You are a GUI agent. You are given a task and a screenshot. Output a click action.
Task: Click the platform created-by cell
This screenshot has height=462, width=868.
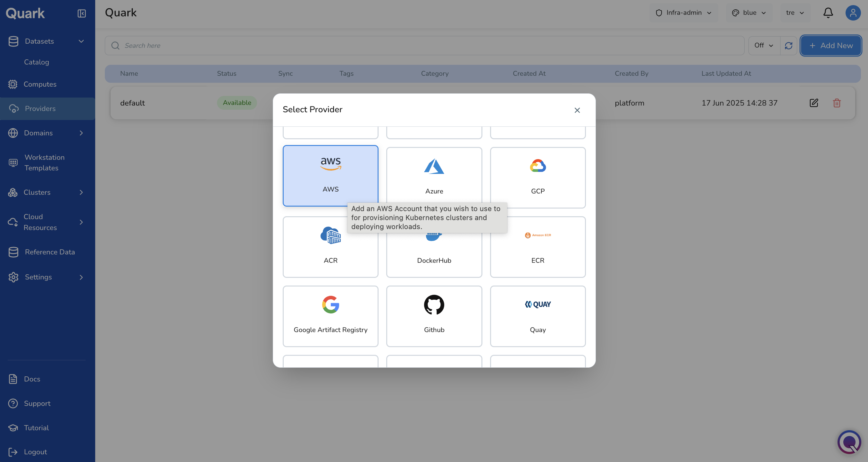coord(630,103)
